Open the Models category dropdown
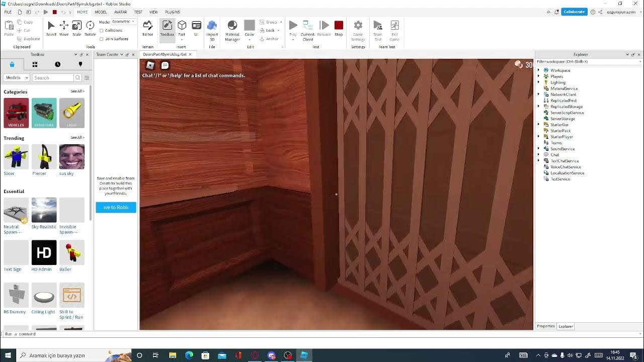Viewport: 644px width, 362px height. (x=17, y=77)
